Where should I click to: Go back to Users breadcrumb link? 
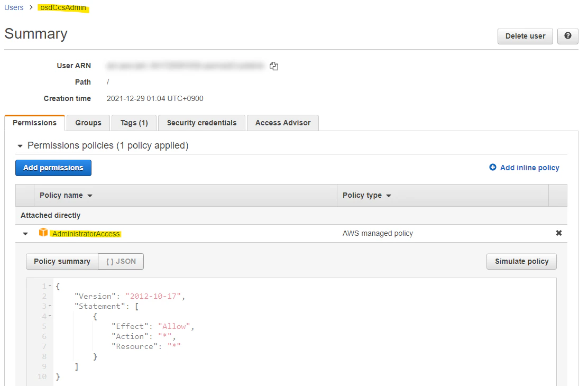14,7
